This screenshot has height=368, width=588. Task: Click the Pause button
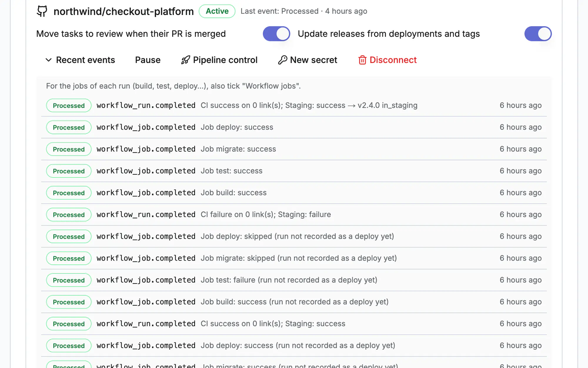(x=148, y=60)
